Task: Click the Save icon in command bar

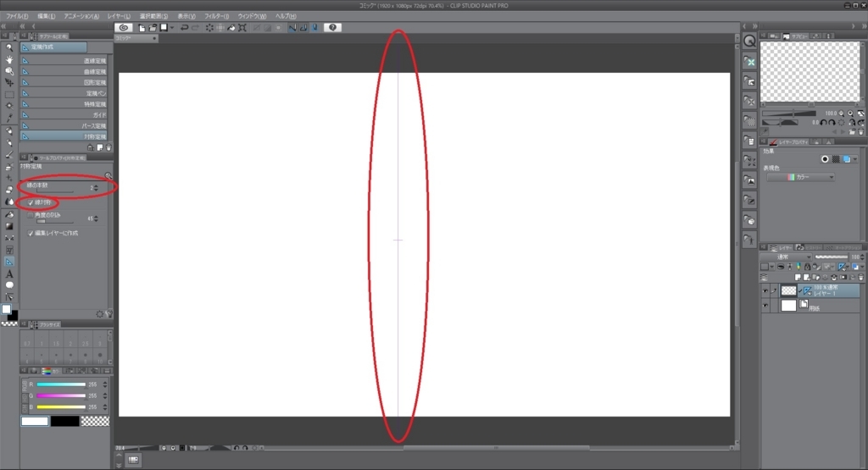Action: click(x=164, y=28)
